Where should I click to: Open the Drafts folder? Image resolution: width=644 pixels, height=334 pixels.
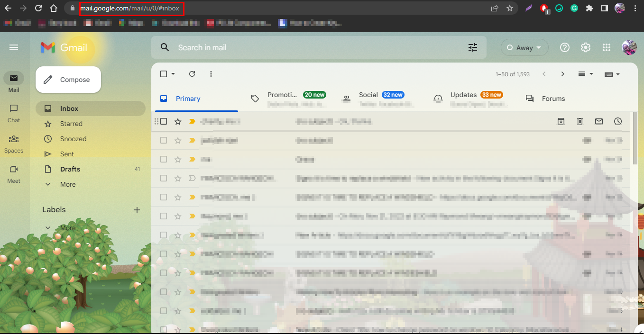[x=91, y=169]
